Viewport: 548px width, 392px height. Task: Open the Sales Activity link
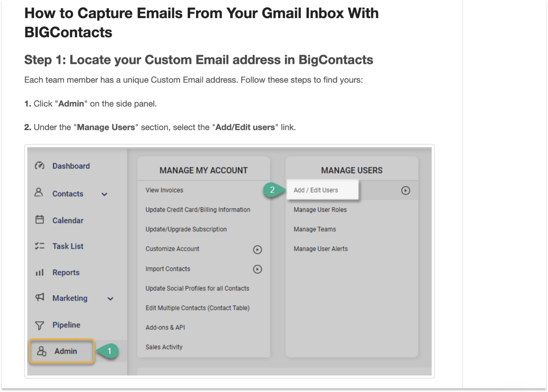coord(164,347)
